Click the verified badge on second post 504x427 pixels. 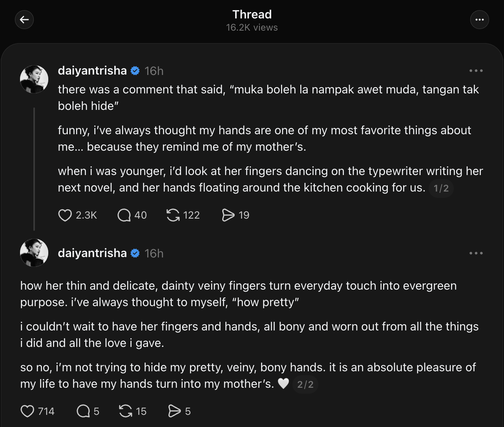[135, 254]
